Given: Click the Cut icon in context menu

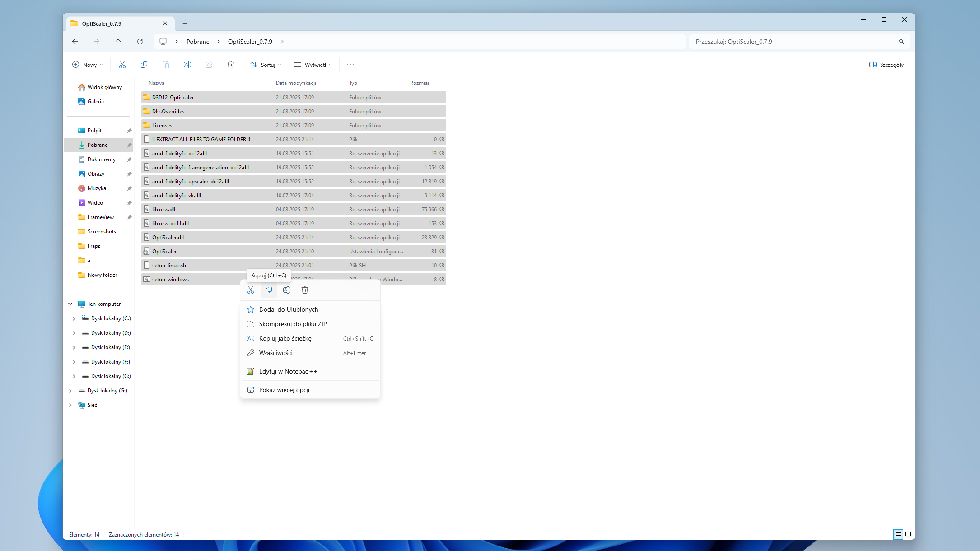Looking at the screenshot, I should tap(251, 290).
